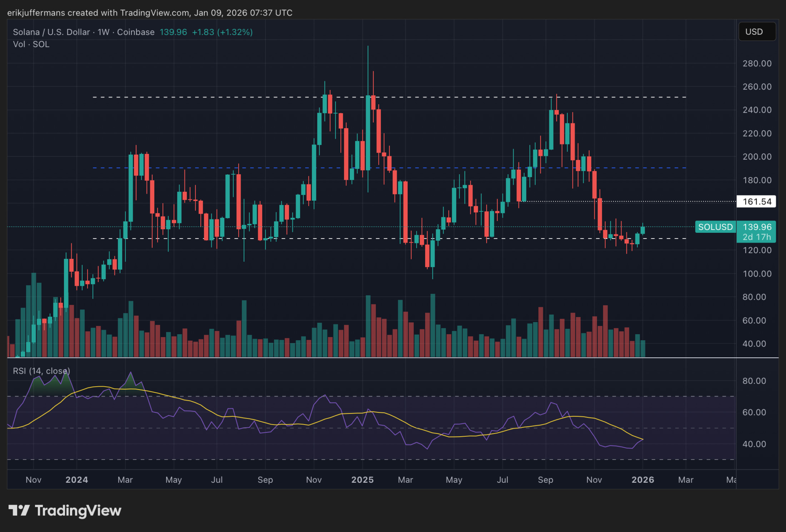
Task: Open the TradingView wordmark link
Action: tap(78, 510)
